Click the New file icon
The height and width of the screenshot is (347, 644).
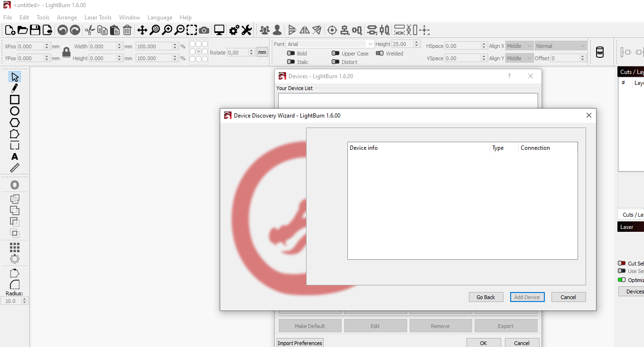pyautogui.click(x=10, y=30)
